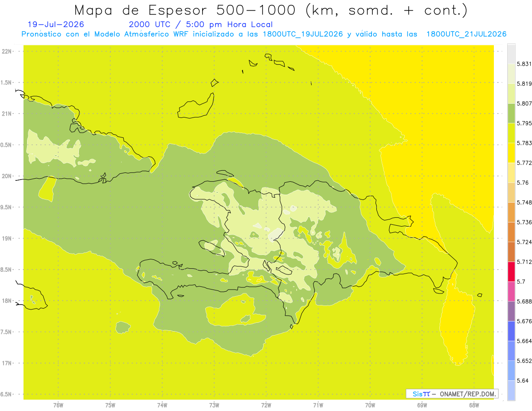Click the latitude label '18N'
Screen dimensions: 532x411
(x=7, y=301)
